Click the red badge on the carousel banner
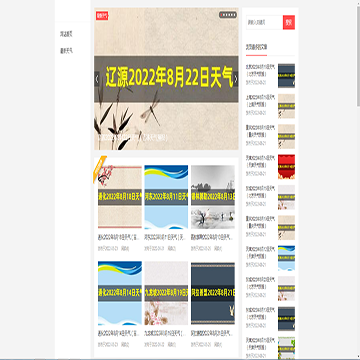360x360 pixels. coord(102,15)
